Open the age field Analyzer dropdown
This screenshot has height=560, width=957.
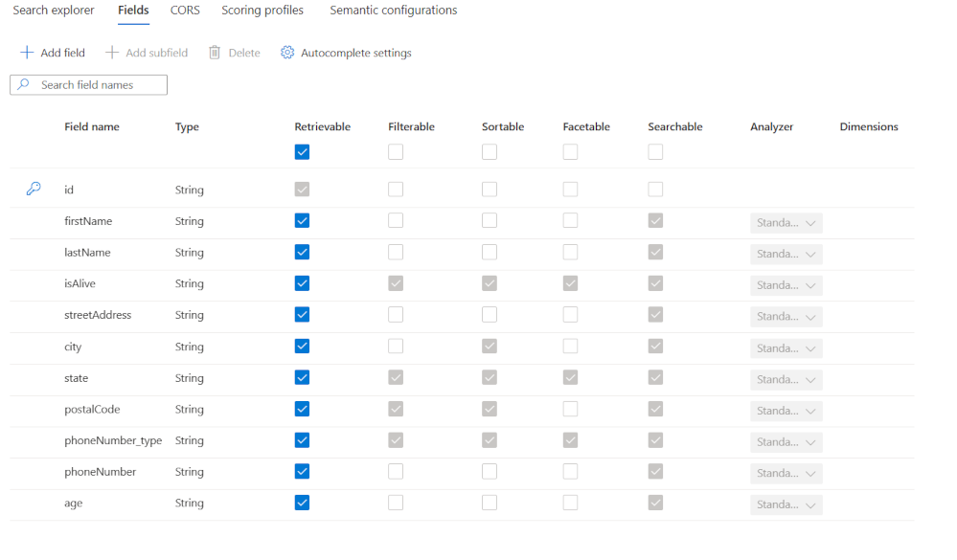click(786, 504)
